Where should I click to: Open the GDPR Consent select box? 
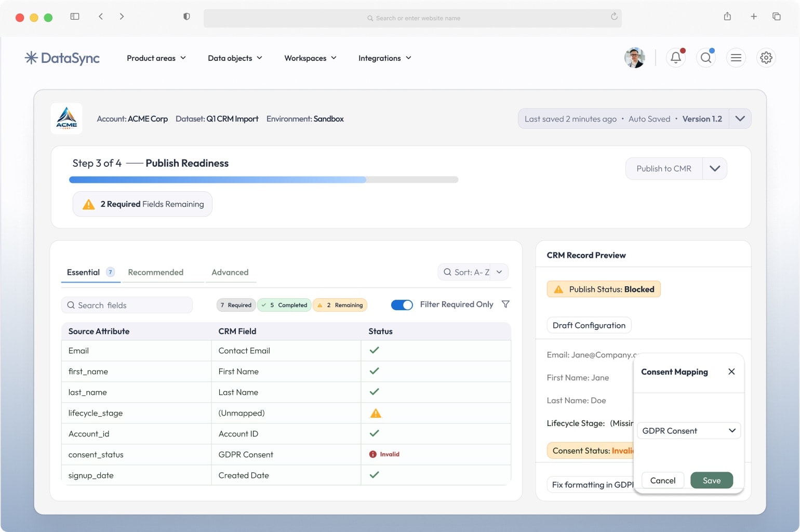pos(689,431)
